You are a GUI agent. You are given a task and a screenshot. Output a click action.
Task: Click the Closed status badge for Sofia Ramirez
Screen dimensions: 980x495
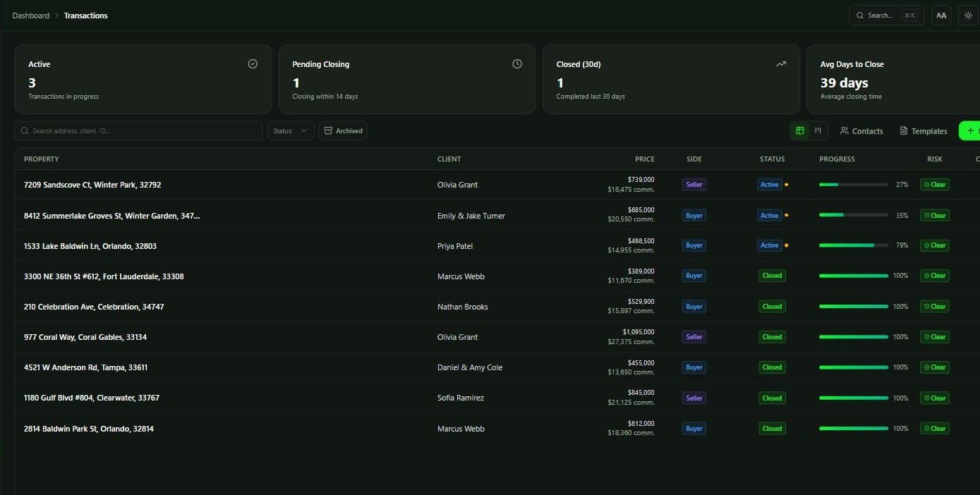(x=772, y=398)
